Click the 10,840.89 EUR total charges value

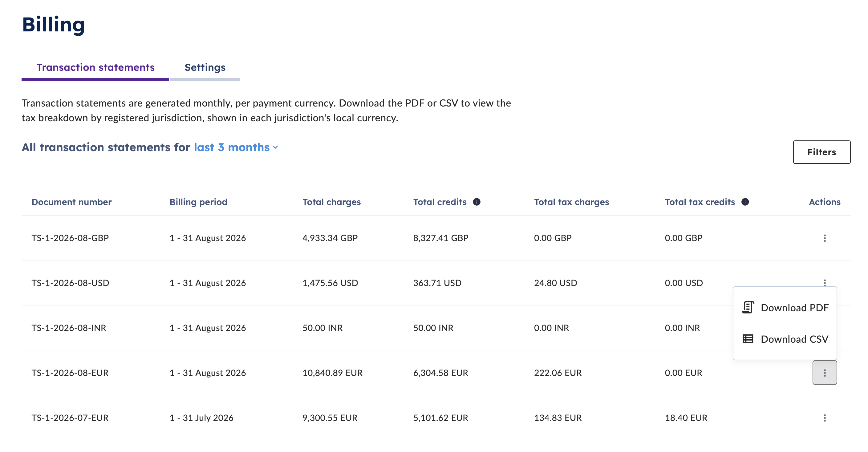[x=332, y=373]
